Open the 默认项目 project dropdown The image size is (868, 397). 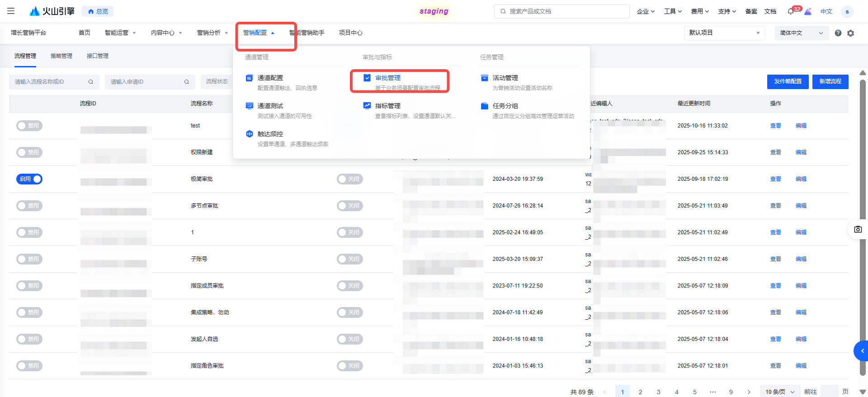(x=724, y=33)
